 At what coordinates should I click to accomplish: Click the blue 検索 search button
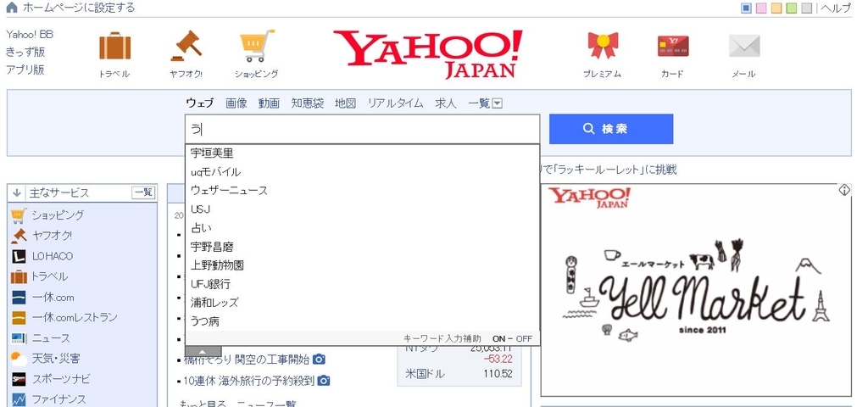pyautogui.click(x=611, y=129)
